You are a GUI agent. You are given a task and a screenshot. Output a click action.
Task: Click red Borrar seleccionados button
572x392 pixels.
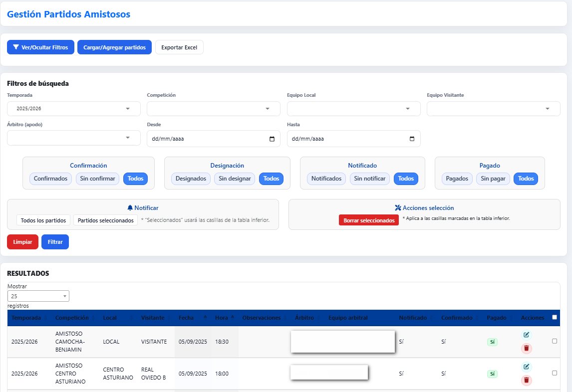tap(369, 220)
